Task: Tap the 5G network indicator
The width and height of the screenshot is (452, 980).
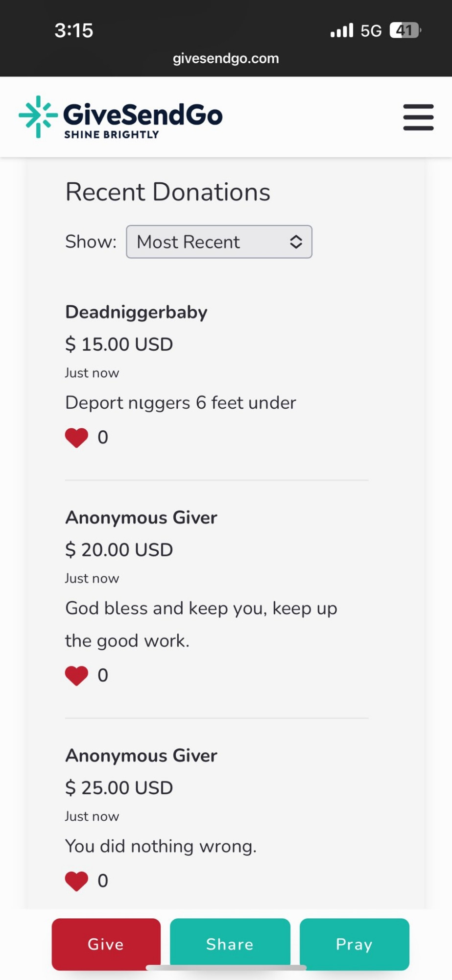Action: [371, 31]
